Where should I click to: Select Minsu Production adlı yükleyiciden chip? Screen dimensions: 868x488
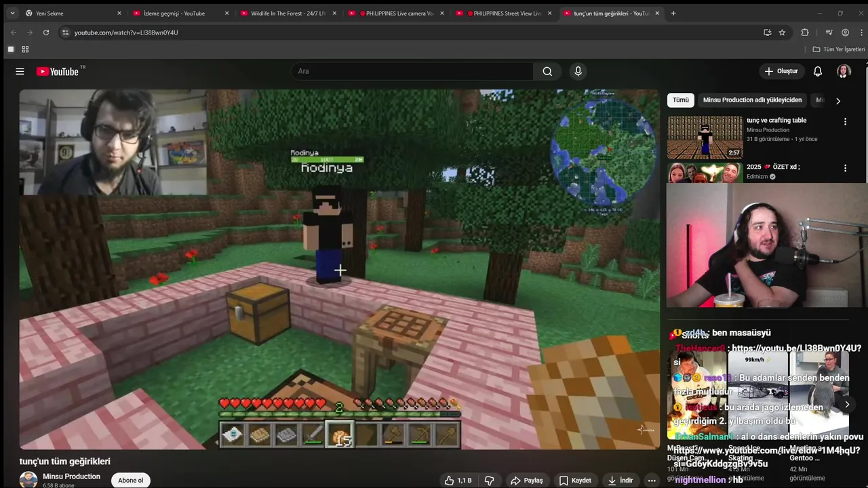[x=752, y=100]
